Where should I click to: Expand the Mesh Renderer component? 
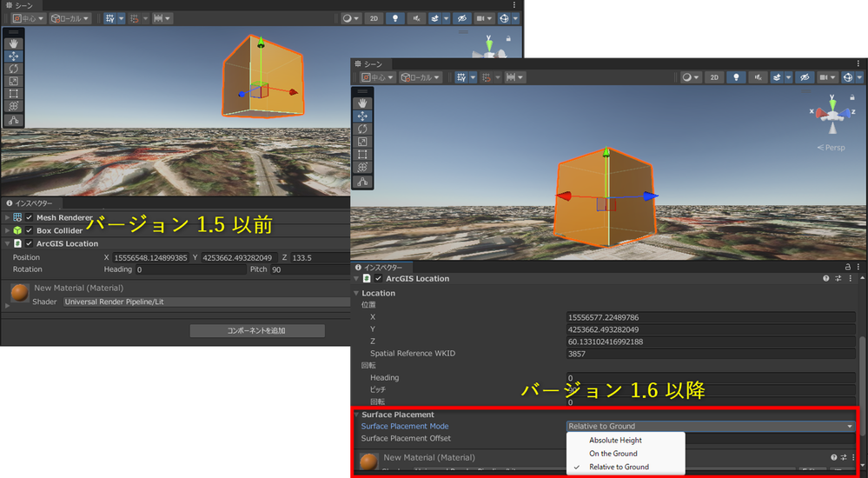click(7, 217)
